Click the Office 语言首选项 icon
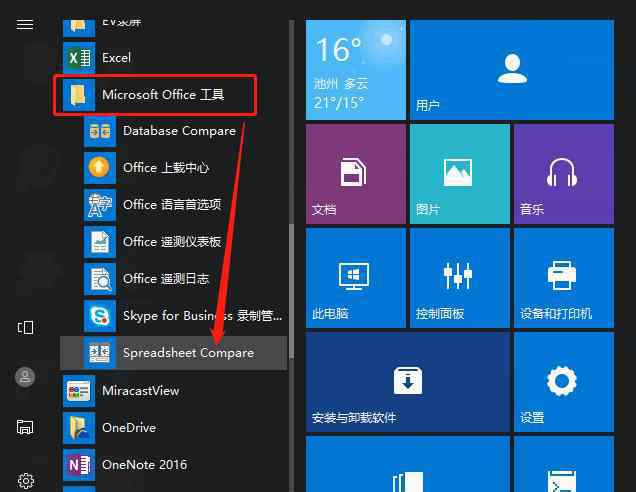Image resolution: width=636 pixels, height=492 pixels. [100, 205]
